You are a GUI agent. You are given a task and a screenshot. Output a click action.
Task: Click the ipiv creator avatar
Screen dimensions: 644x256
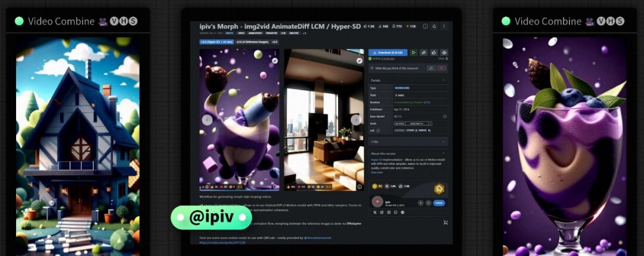377,202
